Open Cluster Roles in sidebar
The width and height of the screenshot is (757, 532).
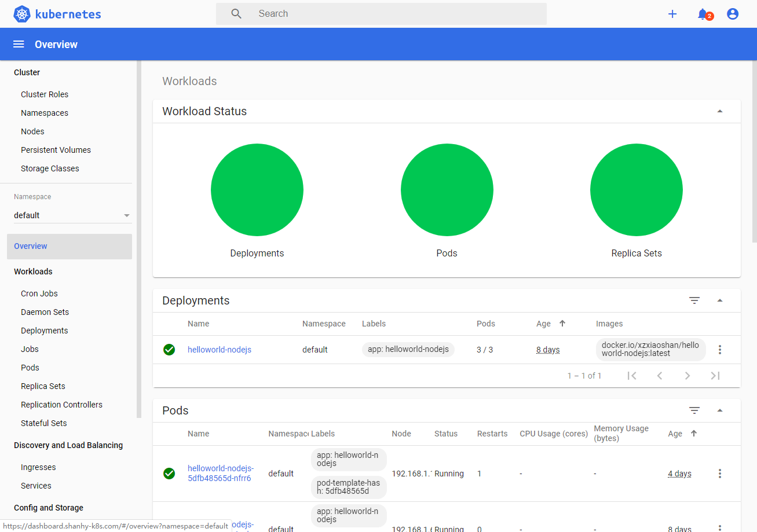pos(45,94)
